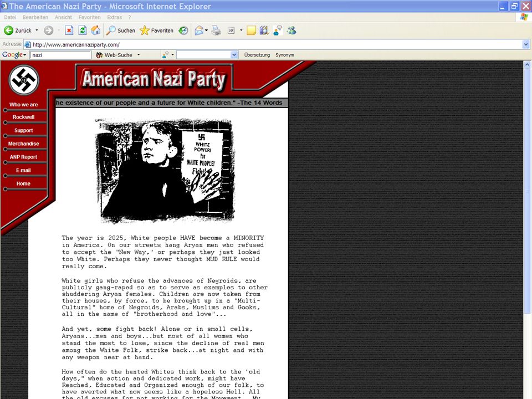
Task: Click the Google search field containing nazi
Action: click(x=61, y=55)
